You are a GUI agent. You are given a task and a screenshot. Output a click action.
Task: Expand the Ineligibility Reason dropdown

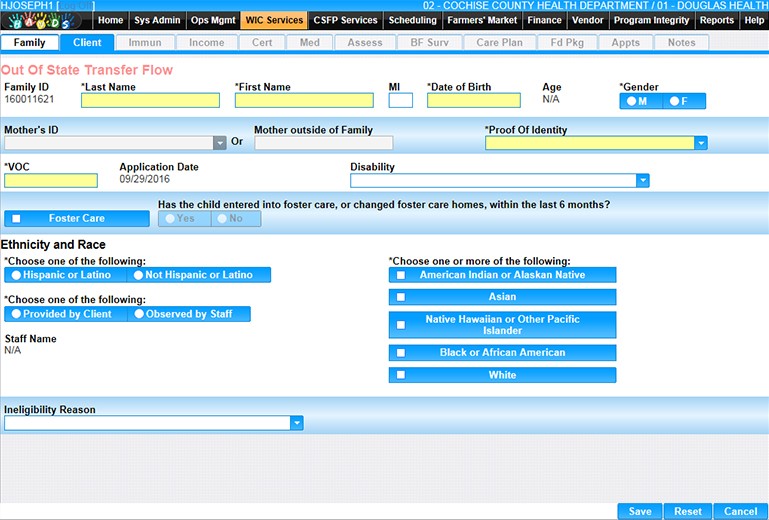(296, 424)
